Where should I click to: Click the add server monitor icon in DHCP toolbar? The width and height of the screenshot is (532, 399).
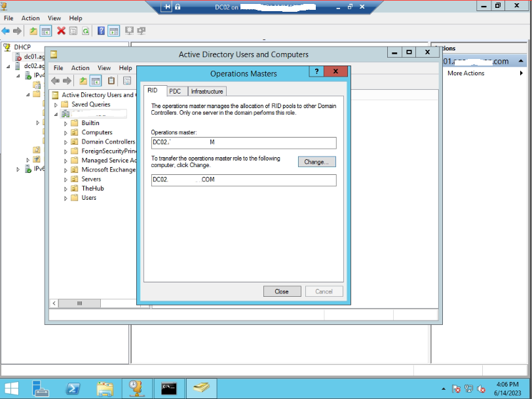point(129,31)
